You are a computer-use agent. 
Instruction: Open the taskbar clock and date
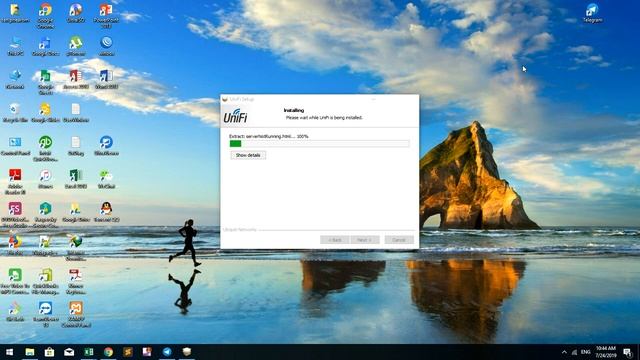click(x=606, y=352)
